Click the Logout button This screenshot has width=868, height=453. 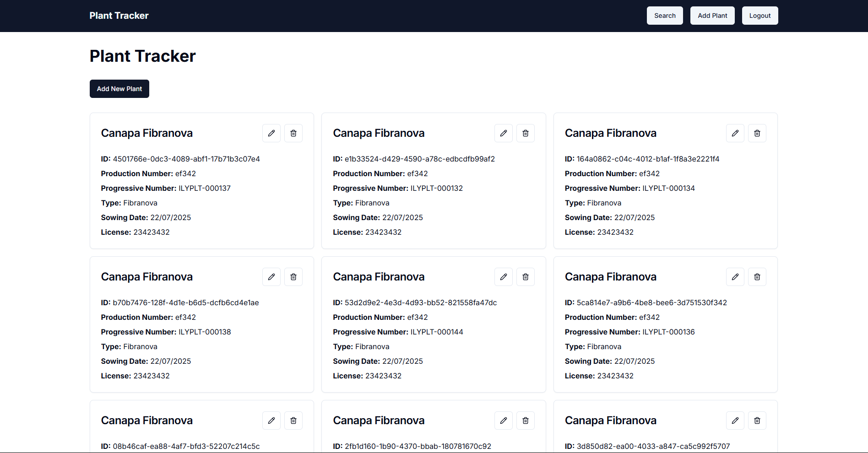coord(760,16)
